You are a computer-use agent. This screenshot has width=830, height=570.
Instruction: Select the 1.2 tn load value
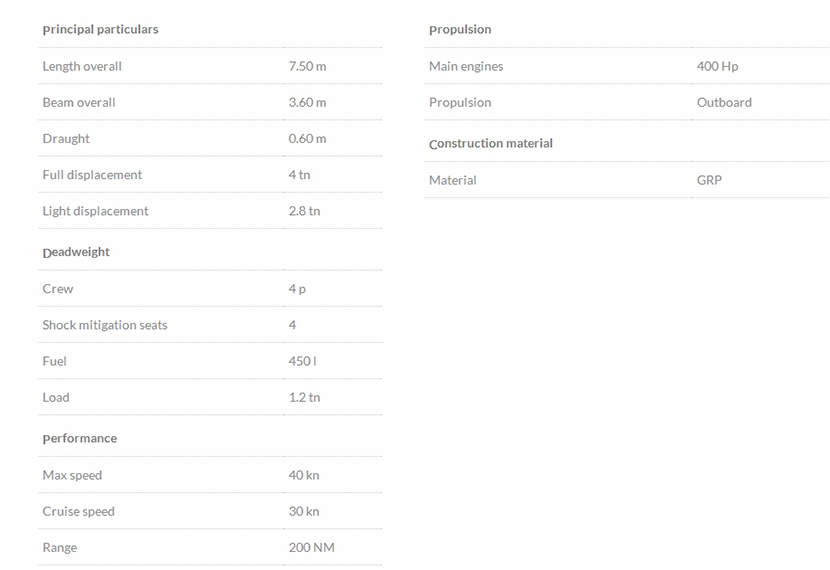click(304, 397)
